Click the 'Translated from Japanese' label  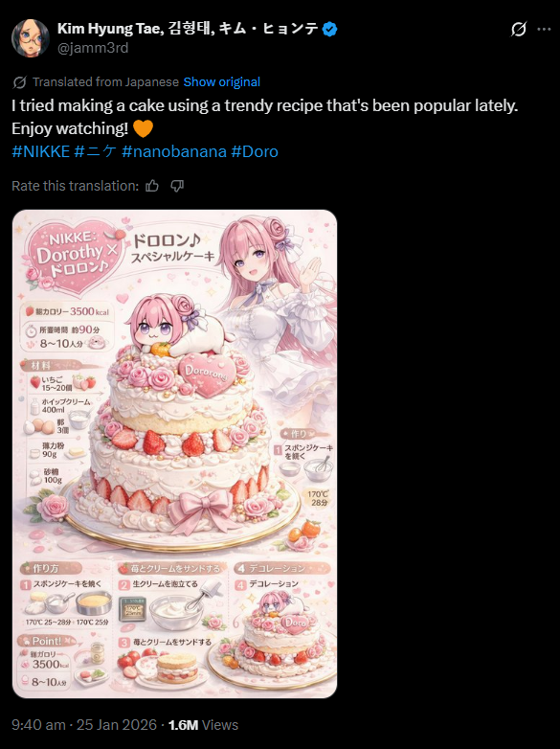click(105, 82)
